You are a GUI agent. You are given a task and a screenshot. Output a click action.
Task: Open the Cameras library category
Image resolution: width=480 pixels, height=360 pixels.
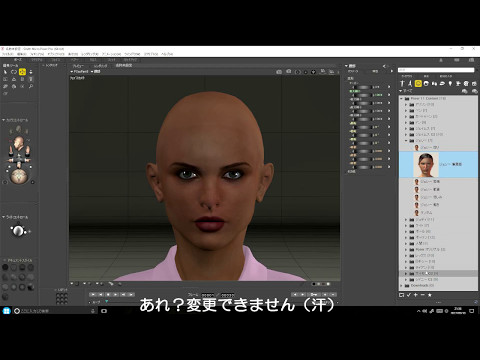[458, 83]
